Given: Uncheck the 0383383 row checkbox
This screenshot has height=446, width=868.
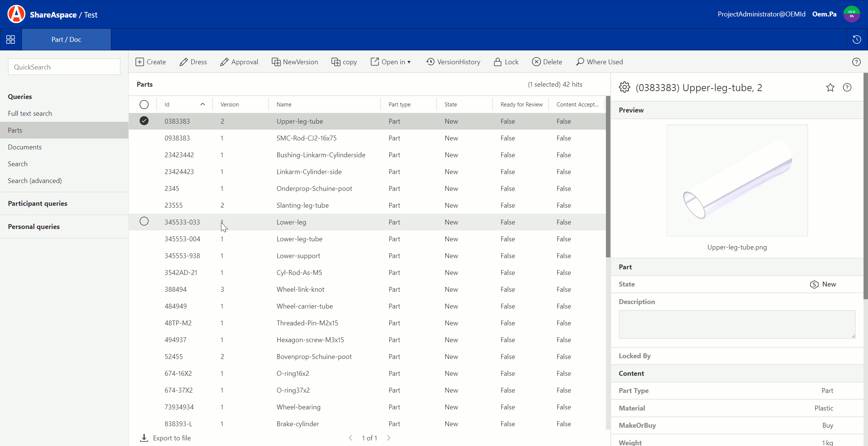Looking at the screenshot, I should tap(144, 121).
